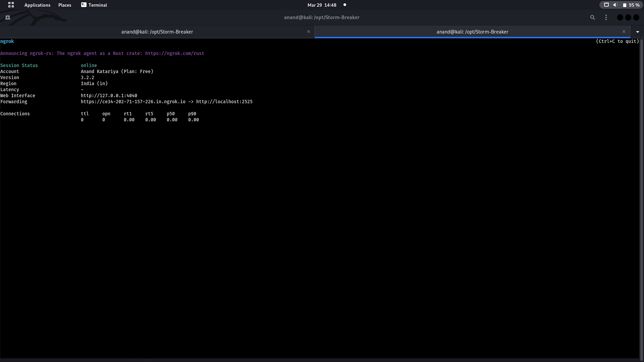644x362 pixels.
Task: Switch to the first Storm-Breaker tab
Action: [x=157, y=32]
